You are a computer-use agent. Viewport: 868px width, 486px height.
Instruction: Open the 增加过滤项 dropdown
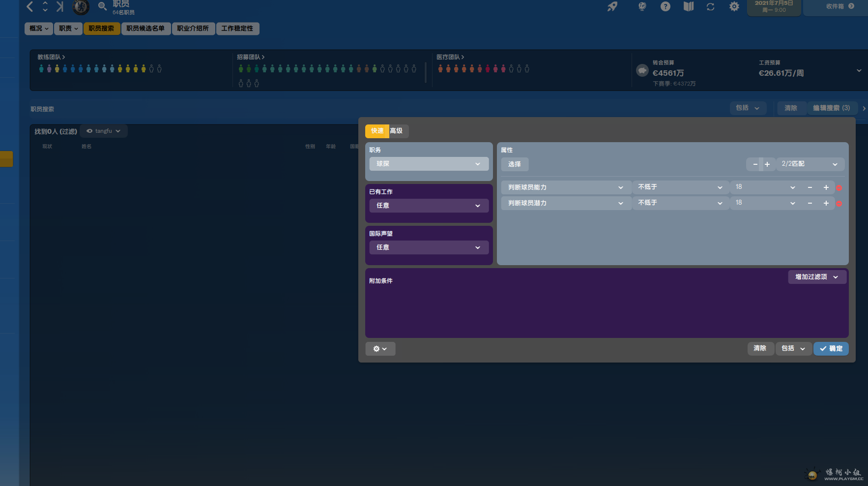coord(817,277)
